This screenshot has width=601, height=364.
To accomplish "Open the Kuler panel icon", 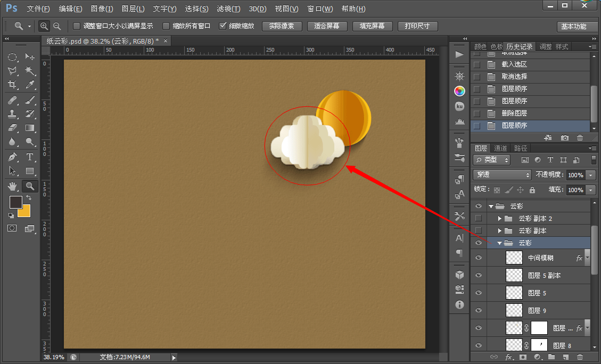I will click(x=459, y=106).
